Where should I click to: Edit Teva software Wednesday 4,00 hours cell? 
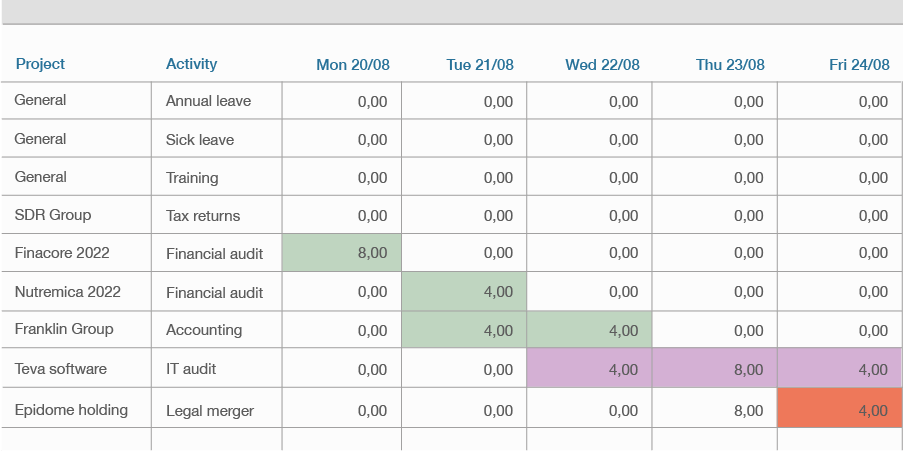(589, 368)
